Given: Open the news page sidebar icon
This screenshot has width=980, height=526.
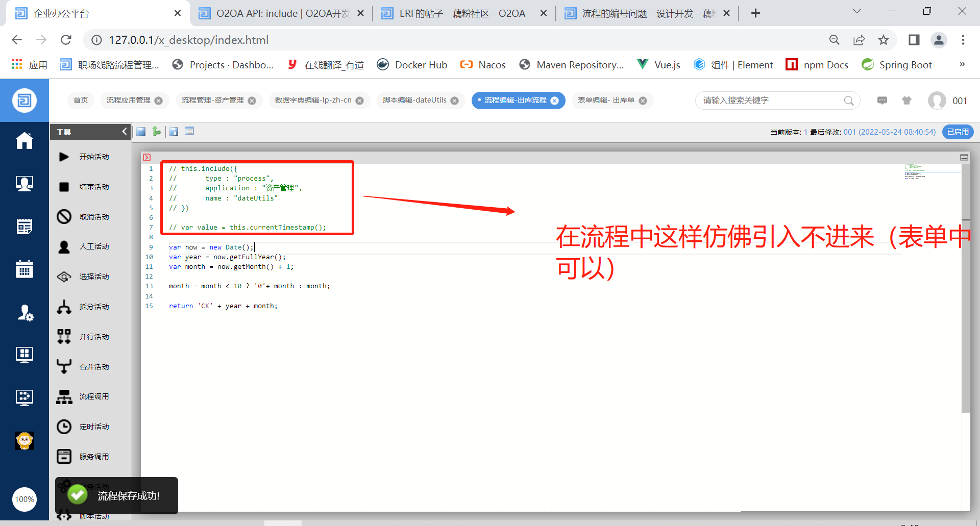Looking at the screenshot, I should pyautogui.click(x=24, y=226).
